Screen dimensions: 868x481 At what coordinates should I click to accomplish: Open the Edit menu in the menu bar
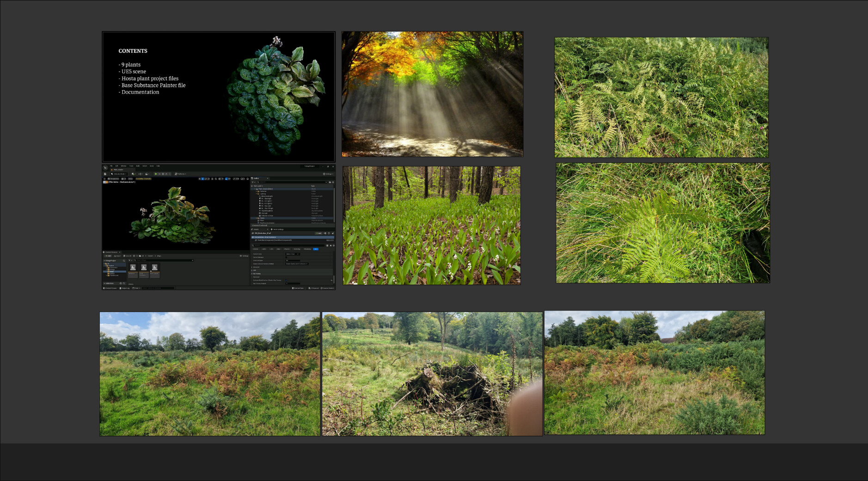[116, 166]
